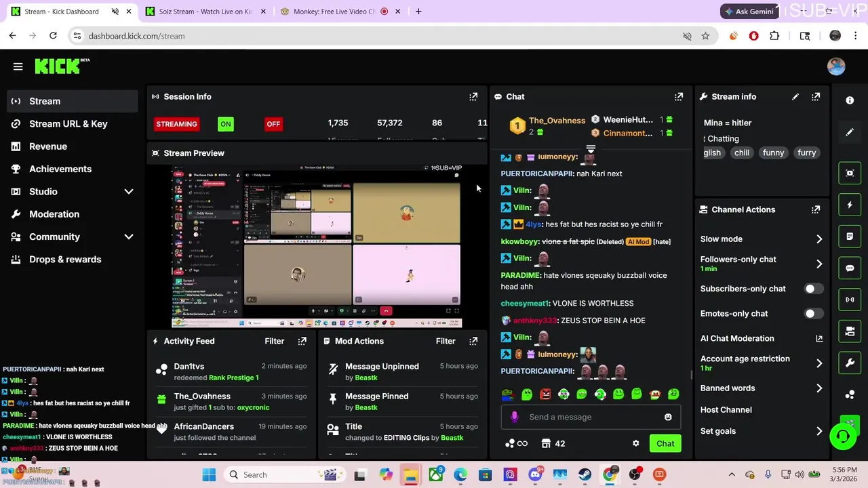Open Drops & rewards page
The width and height of the screenshot is (868, 488).
tap(71, 260)
